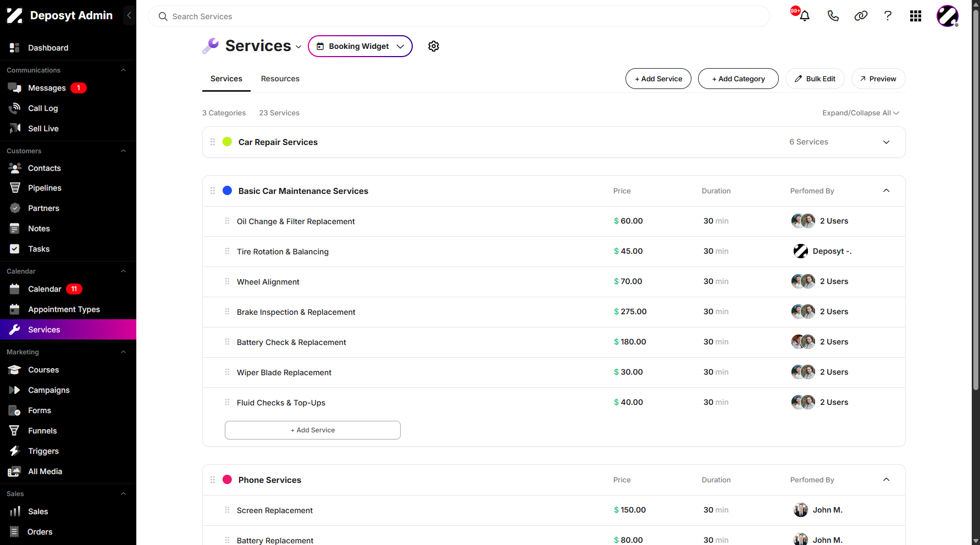This screenshot has width=980, height=545.
Task: Collapse Phone Services category
Action: (886, 480)
